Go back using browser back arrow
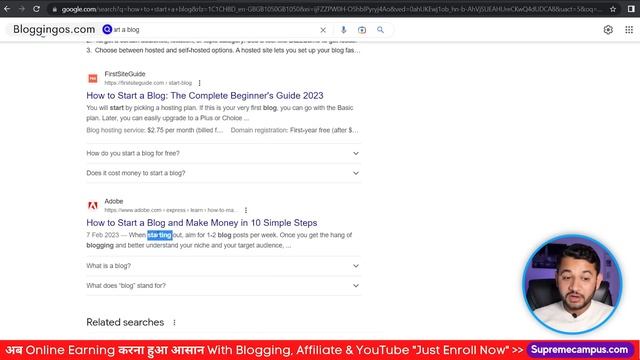This screenshot has width=640, height=360. pos(7,9)
